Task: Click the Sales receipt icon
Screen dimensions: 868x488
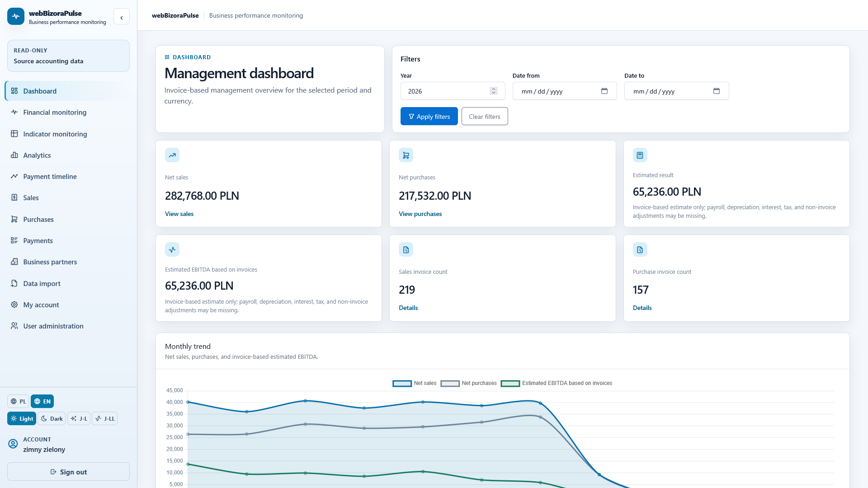Action: pos(14,197)
